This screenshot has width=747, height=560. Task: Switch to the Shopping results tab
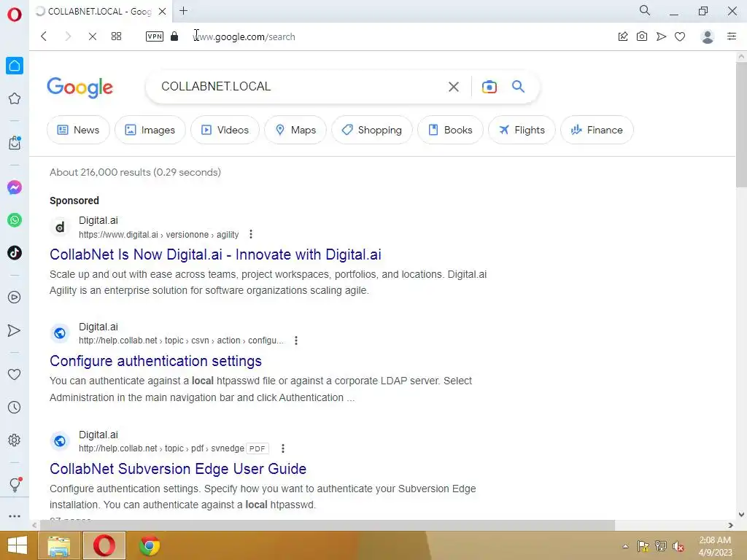tap(371, 130)
